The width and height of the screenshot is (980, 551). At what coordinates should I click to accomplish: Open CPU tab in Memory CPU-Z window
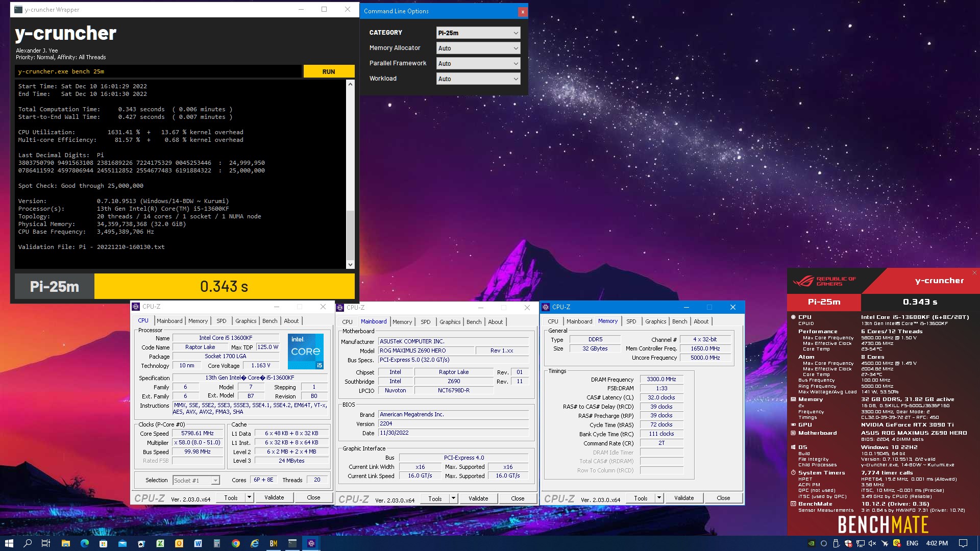(553, 321)
